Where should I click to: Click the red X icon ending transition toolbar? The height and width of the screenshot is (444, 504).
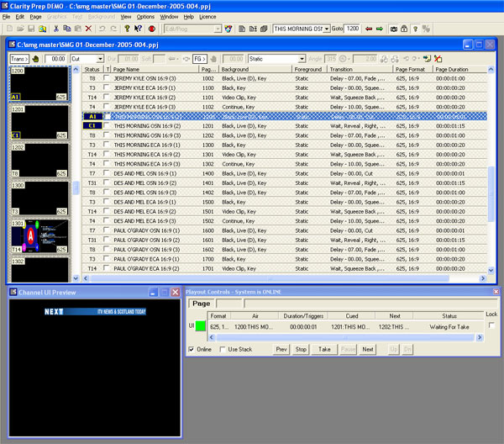click(x=438, y=59)
